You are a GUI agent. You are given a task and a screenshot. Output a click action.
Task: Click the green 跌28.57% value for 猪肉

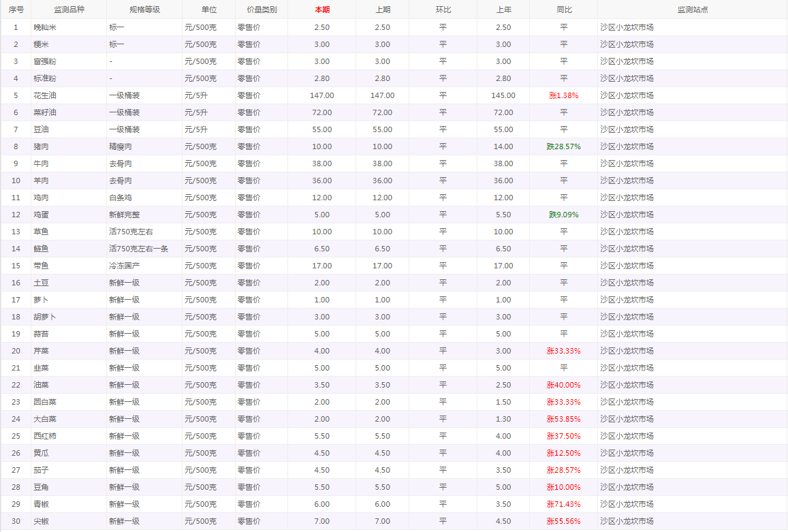(x=564, y=146)
